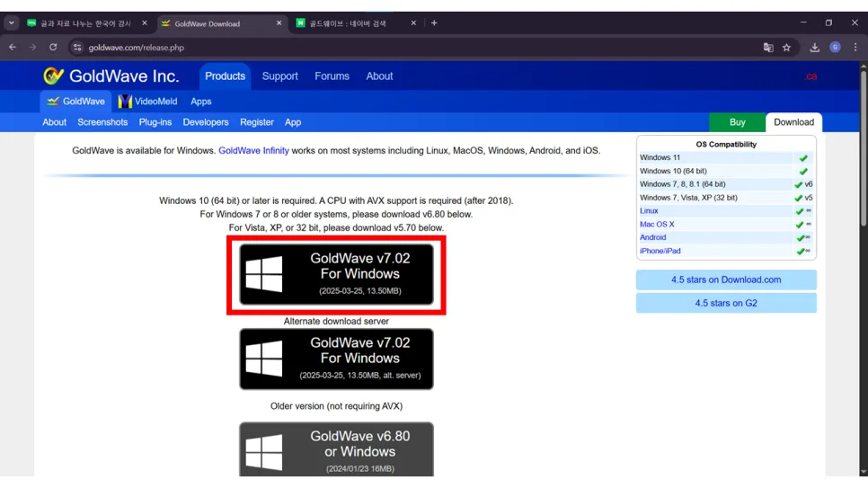Select the Download tab
The width and height of the screenshot is (868, 488).
(793, 122)
